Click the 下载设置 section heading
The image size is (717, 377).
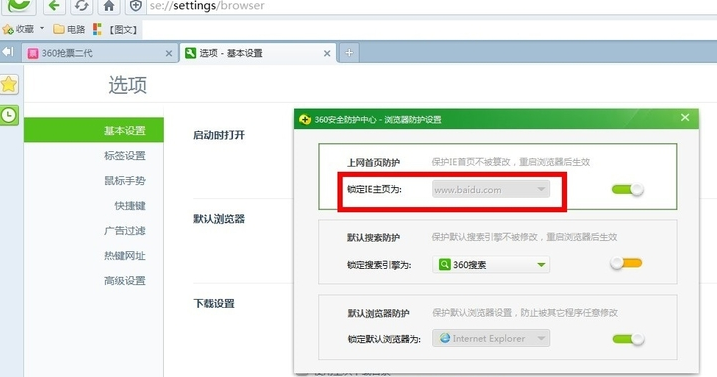214,303
